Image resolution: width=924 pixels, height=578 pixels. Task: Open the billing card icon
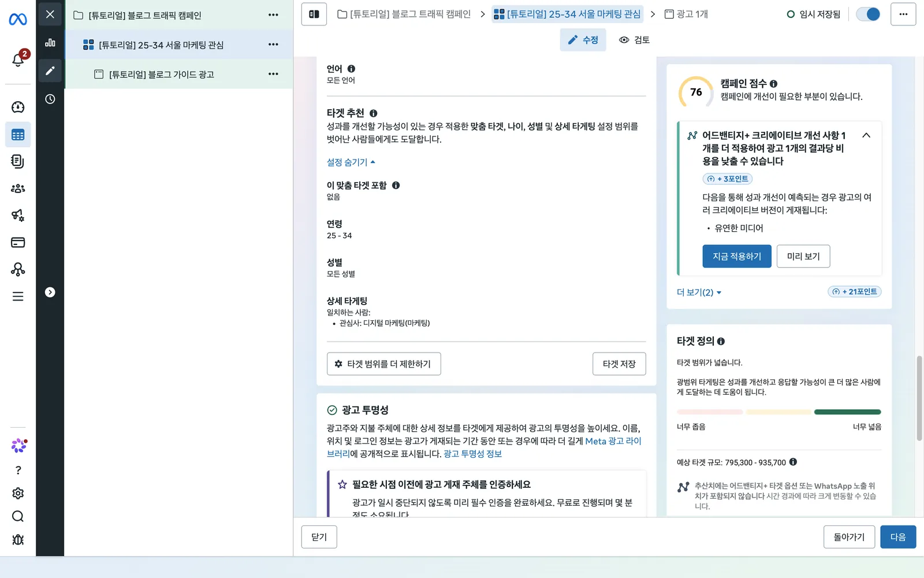(18, 242)
